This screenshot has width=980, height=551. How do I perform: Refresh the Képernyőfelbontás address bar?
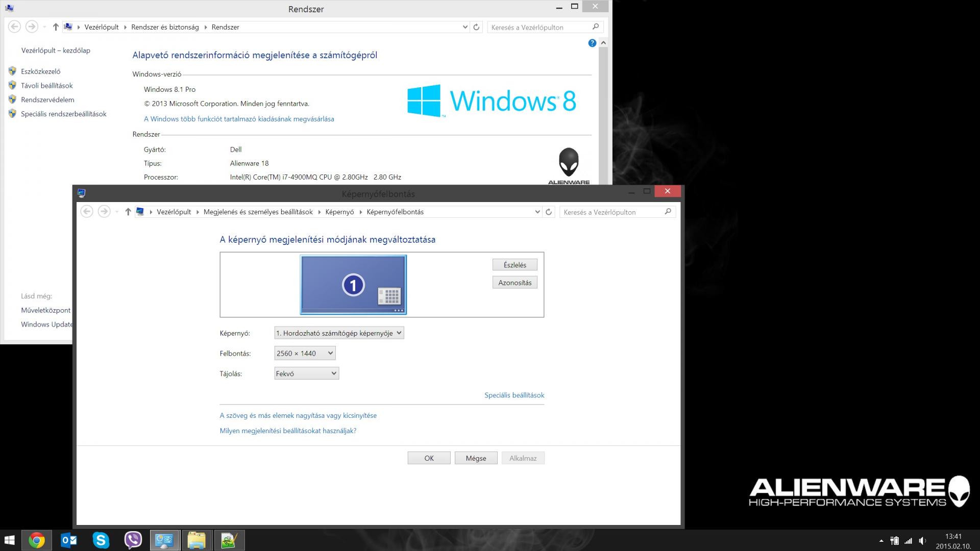549,212
